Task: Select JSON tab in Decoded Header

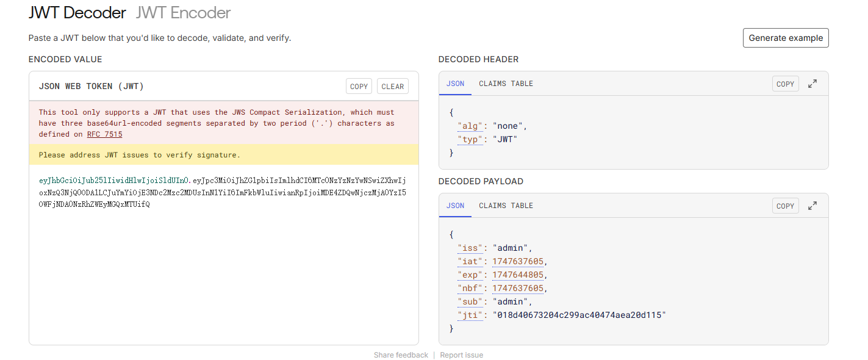Action: coord(455,84)
